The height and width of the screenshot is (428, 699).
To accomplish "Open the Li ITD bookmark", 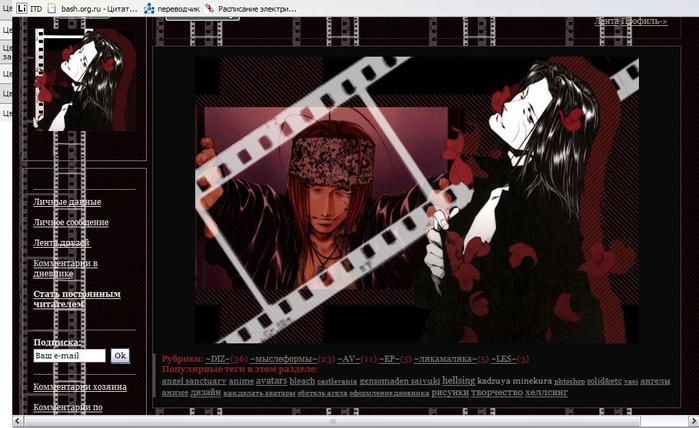I will pos(29,8).
